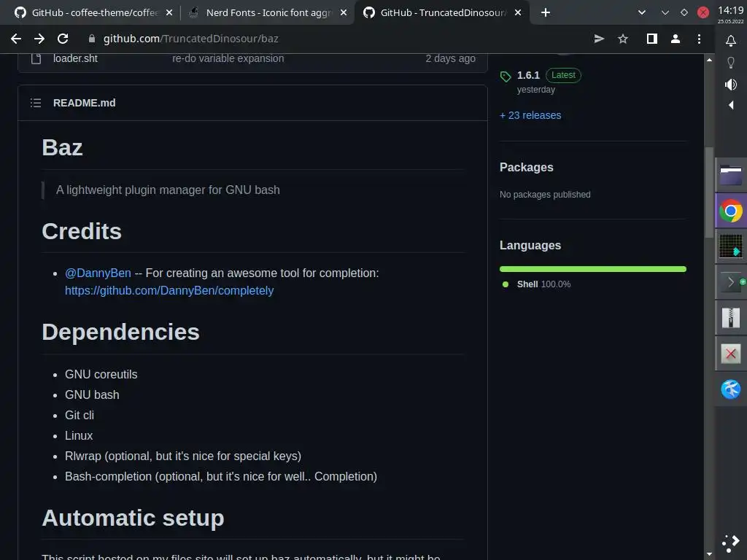Click the Shell language entry
747x560 pixels.
click(x=543, y=284)
